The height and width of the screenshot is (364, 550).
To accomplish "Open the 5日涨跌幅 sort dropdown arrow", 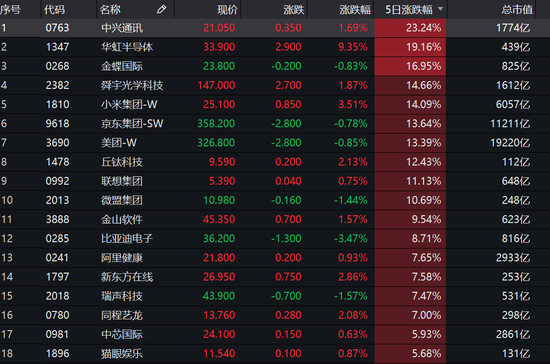I will pos(441,9).
